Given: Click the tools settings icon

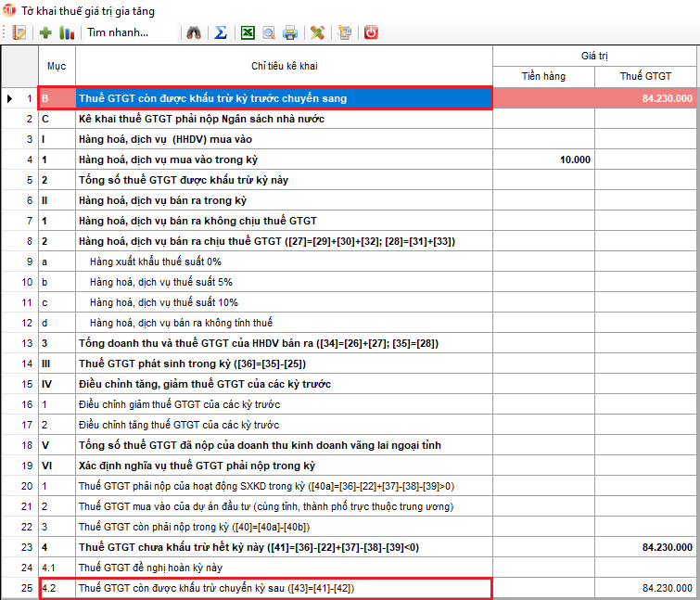Looking at the screenshot, I should pos(318,32).
